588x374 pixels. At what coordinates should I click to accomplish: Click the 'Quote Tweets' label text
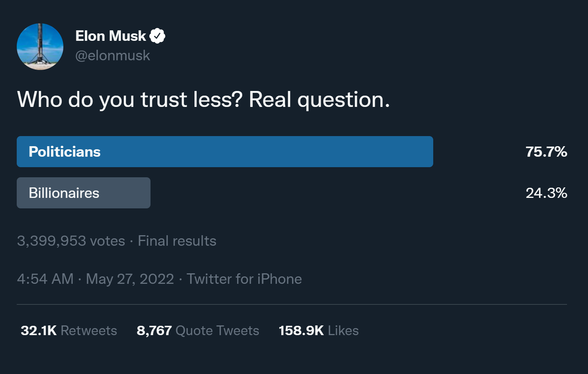[217, 330]
